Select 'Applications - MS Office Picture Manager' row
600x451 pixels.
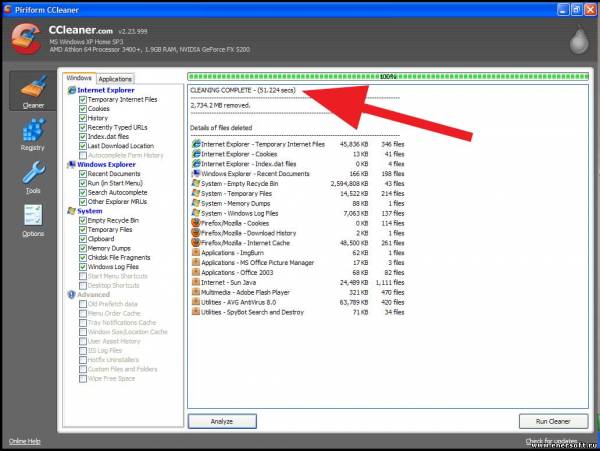(298, 262)
